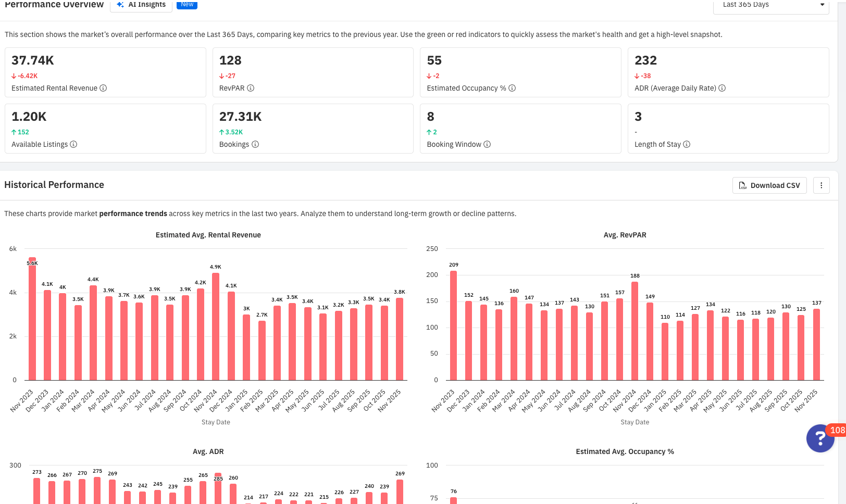Click the Jan 2025 bar in Avg. RevPAR
Viewport: 846px width, 504px height.
coord(665,352)
